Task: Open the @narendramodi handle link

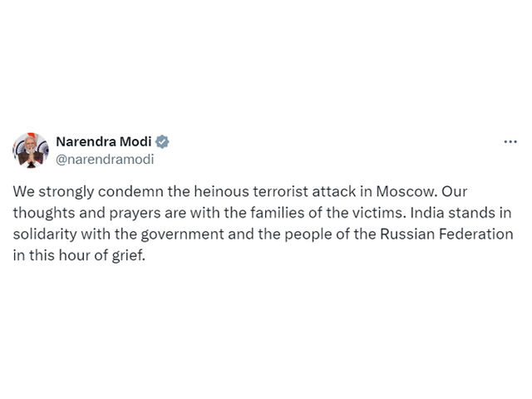Action: (104, 159)
